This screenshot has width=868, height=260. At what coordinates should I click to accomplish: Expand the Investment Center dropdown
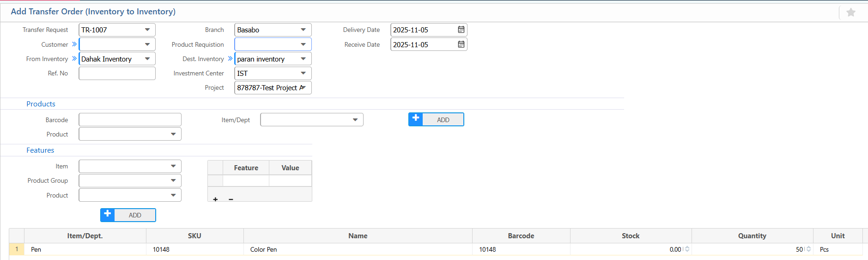point(303,73)
